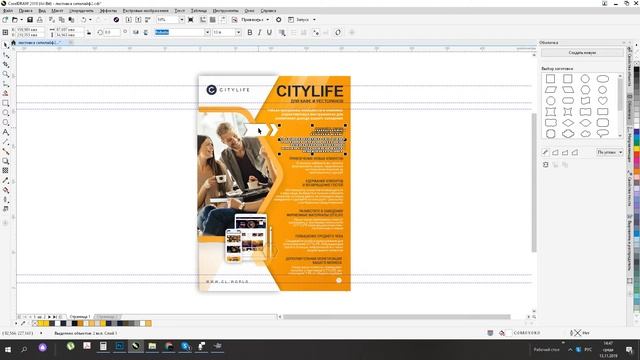Toggle rulers display in toolbar
The image size is (640, 360).
coord(203,20)
